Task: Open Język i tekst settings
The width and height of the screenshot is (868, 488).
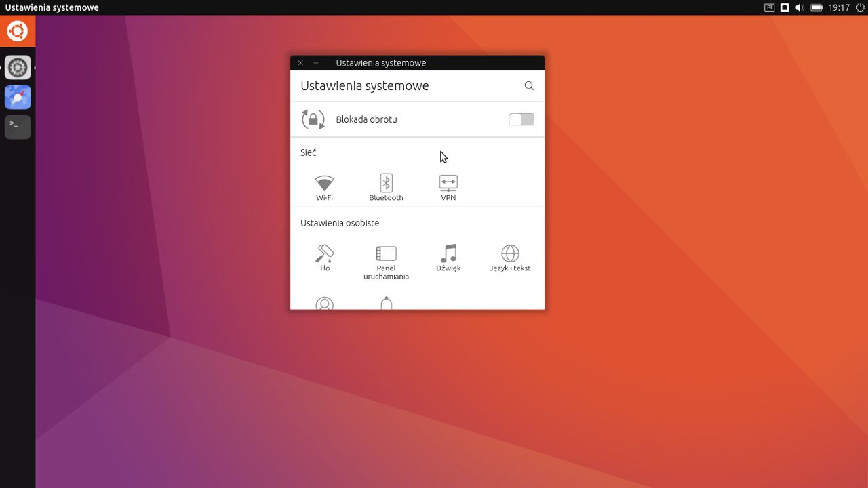Action: 510,258
